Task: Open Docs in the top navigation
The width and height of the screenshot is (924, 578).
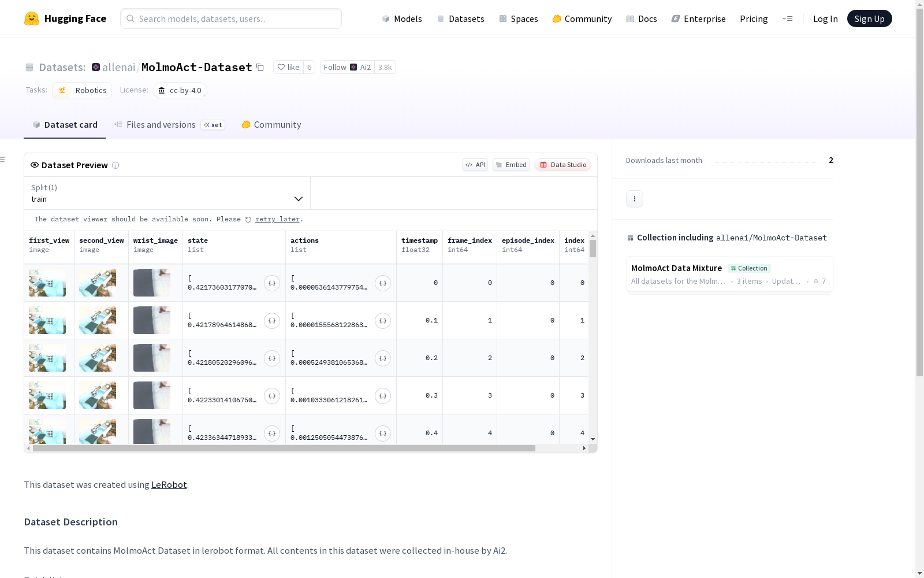Action: tap(642, 18)
